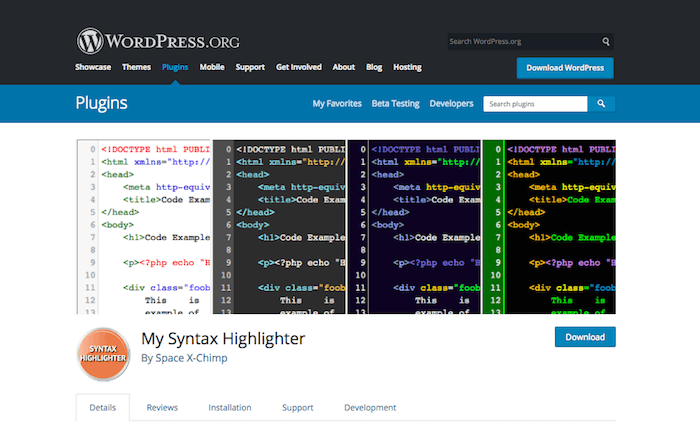This screenshot has width=700, height=430.
Task: Open the Themes menu item
Action: pos(136,67)
